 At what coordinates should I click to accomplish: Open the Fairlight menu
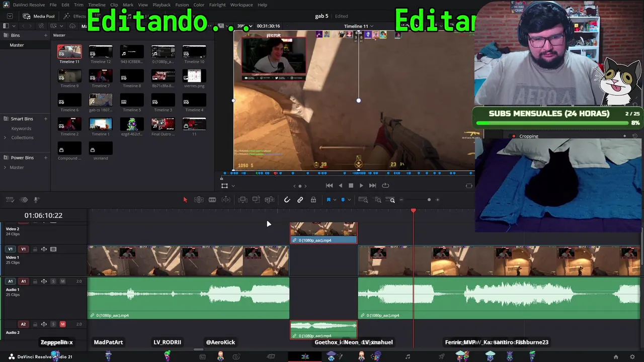217,5
